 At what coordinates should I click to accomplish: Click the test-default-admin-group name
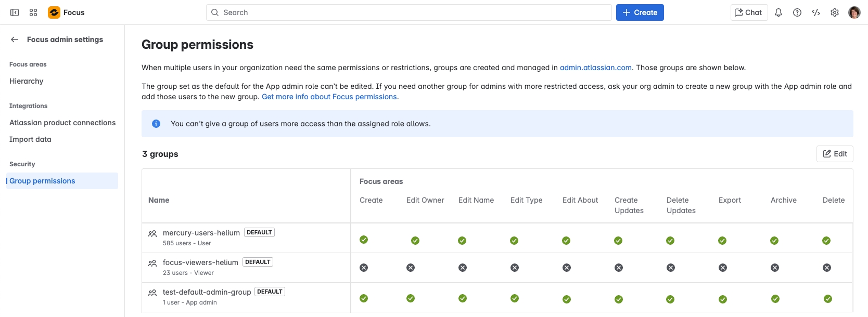click(207, 292)
